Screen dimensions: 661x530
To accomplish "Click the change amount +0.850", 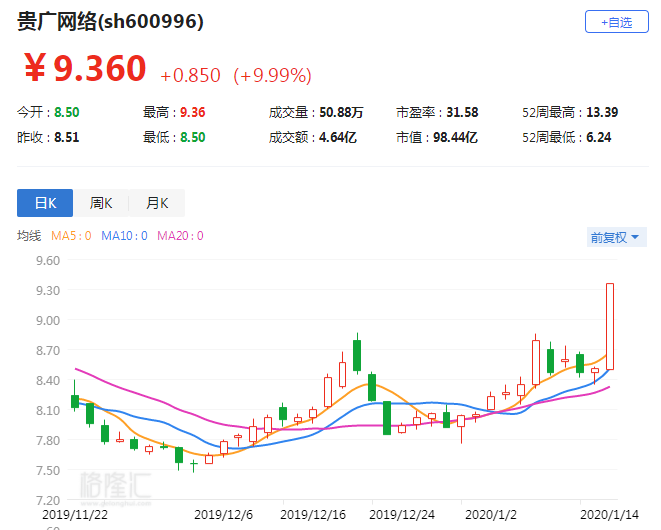I will 191,75.
